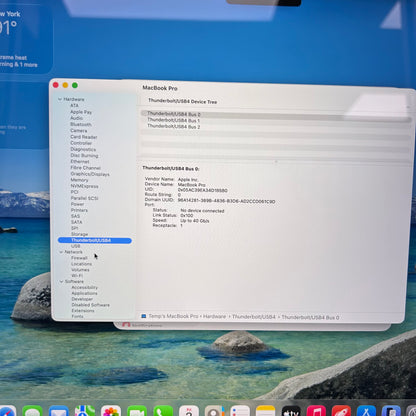Select Accessibility under Software
416x416 pixels.
point(85,287)
